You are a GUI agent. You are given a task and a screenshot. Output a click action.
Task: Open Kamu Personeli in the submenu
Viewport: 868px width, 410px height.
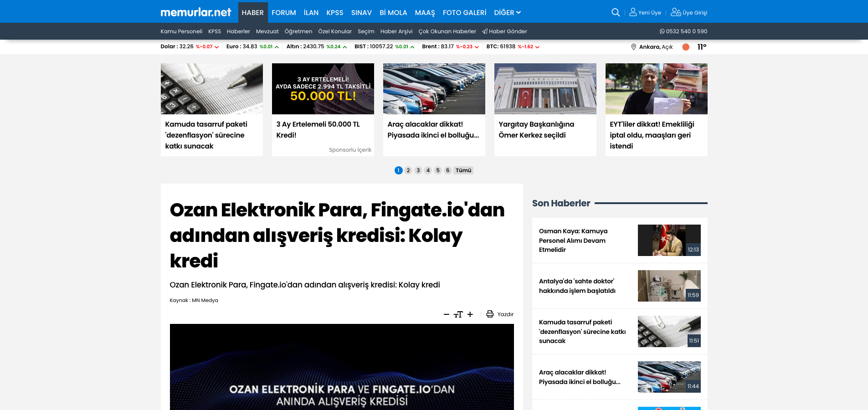click(181, 31)
